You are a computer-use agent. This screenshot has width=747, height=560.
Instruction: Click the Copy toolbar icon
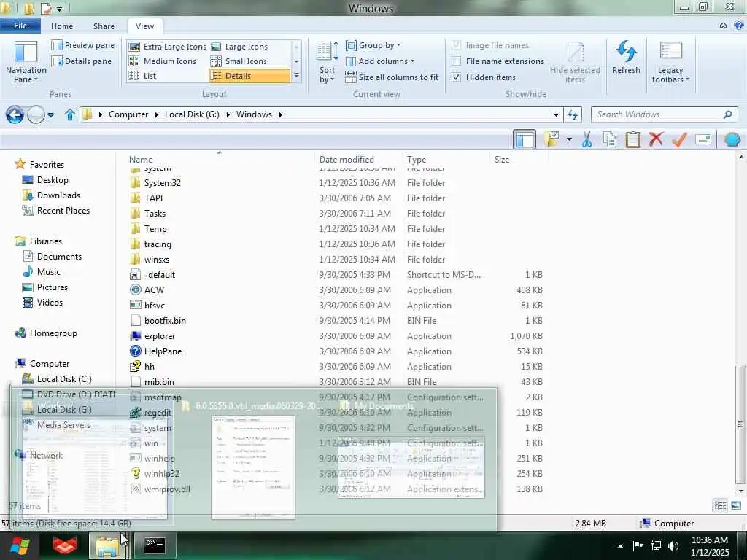pyautogui.click(x=610, y=139)
